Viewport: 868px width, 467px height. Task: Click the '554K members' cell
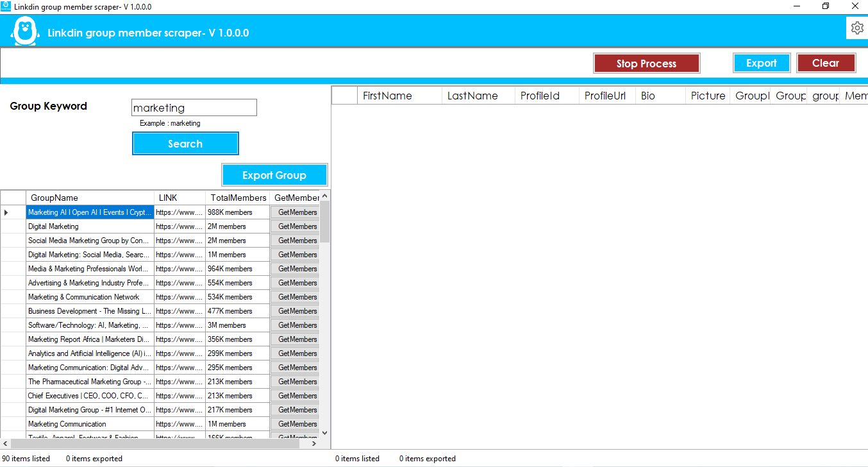click(238, 283)
